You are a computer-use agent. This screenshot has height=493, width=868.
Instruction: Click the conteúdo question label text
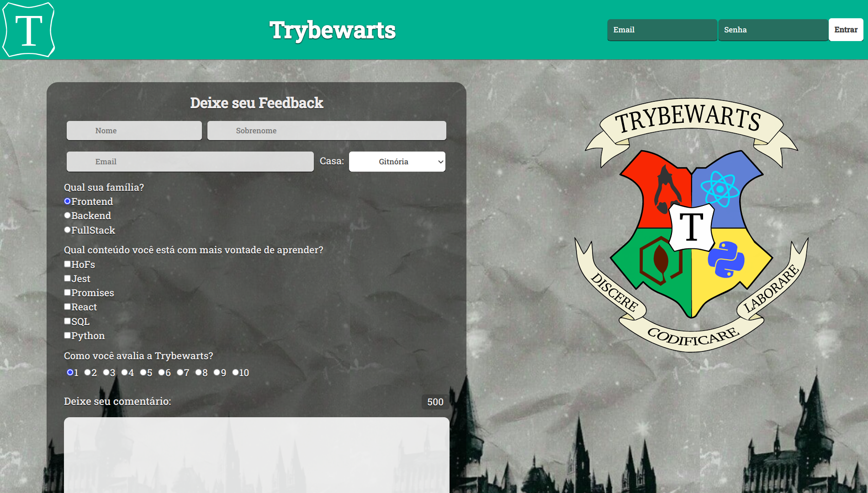tap(193, 250)
